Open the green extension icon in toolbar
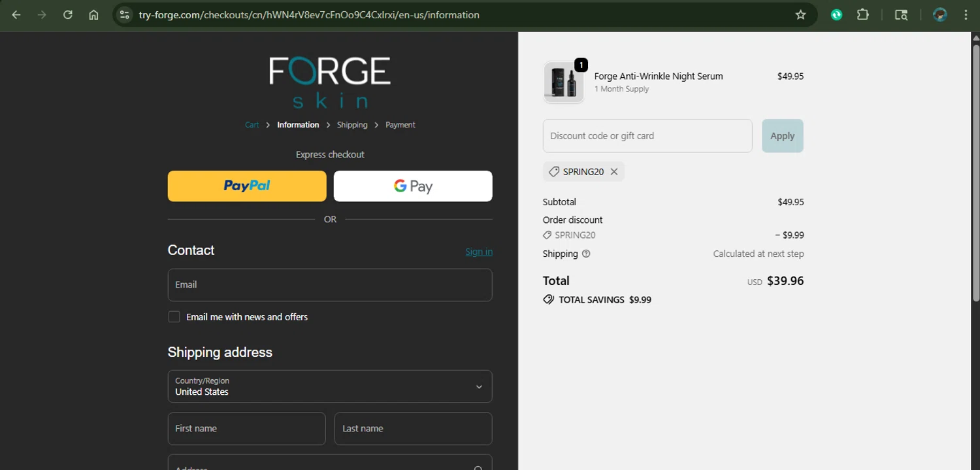 (x=836, y=14)
